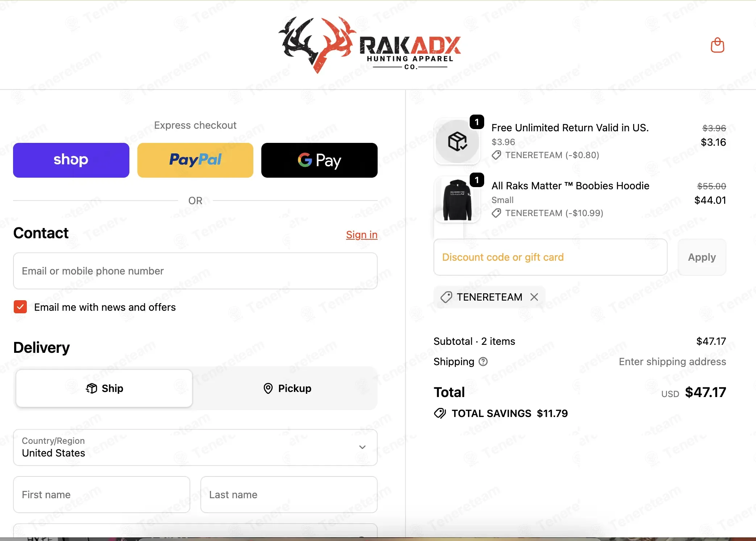
Task: Click the RakAdx Hunting Apparel logo
Action: tap(370, 45)
